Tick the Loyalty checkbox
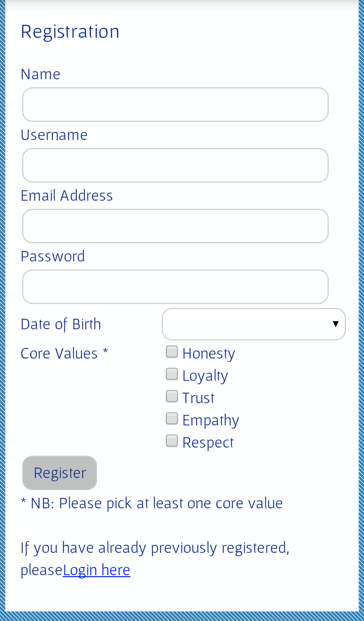364x621 pixels. (x=172, y=374)
